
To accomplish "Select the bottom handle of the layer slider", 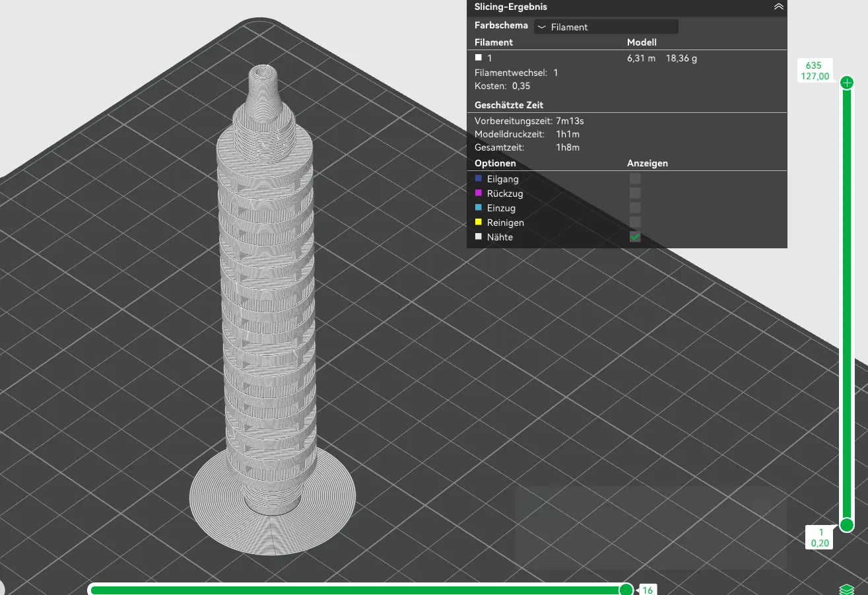I will (847, 525).
